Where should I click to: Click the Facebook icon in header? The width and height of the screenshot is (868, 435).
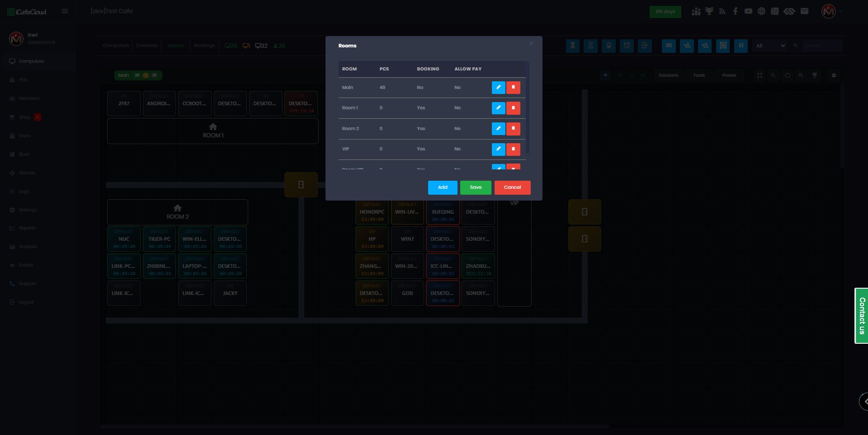(735, 11)
